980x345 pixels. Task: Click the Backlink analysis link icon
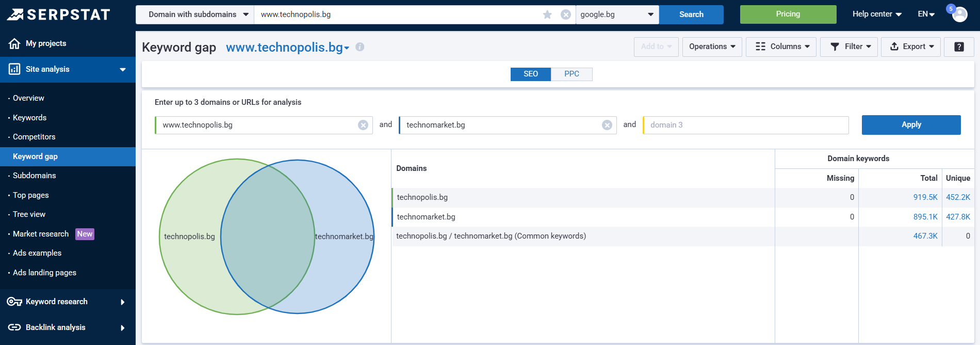tap(14, 327)
